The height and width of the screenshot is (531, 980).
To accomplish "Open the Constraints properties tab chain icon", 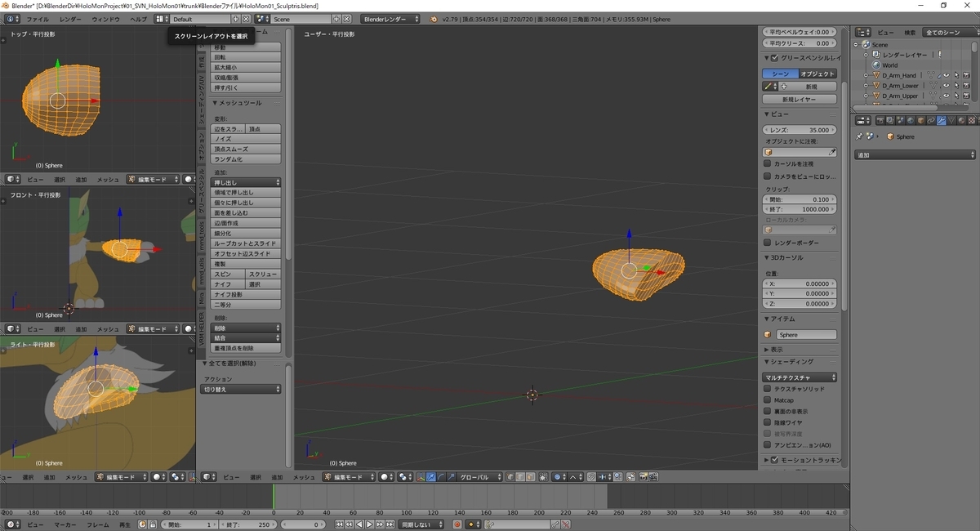I will point(931,120).
